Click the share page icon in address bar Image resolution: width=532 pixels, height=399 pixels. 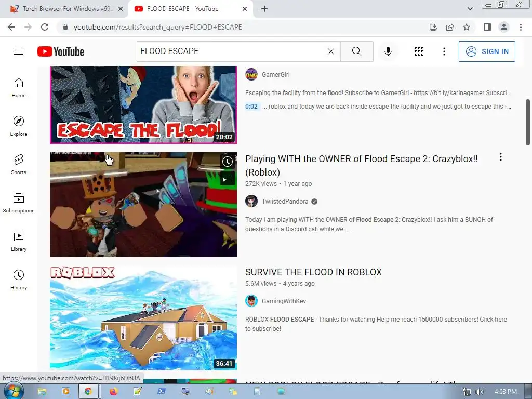click(450, 27)
